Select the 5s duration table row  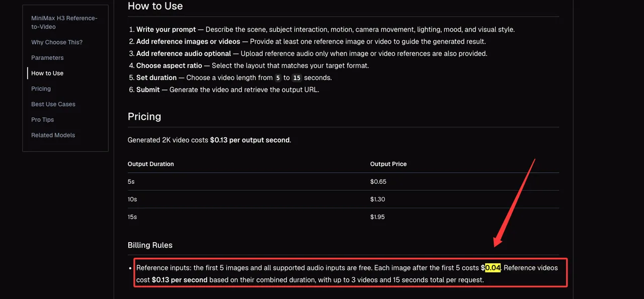343,182
